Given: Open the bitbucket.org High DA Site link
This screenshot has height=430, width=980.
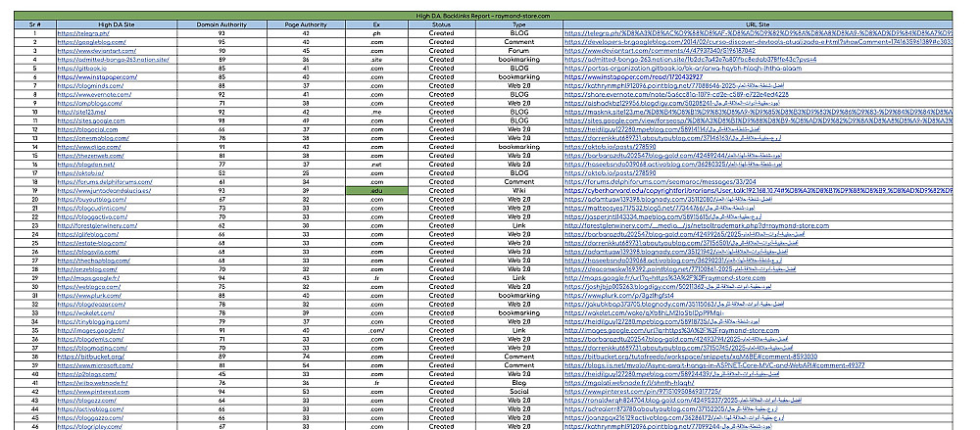Looking at the screenshot, I should 90,358.
